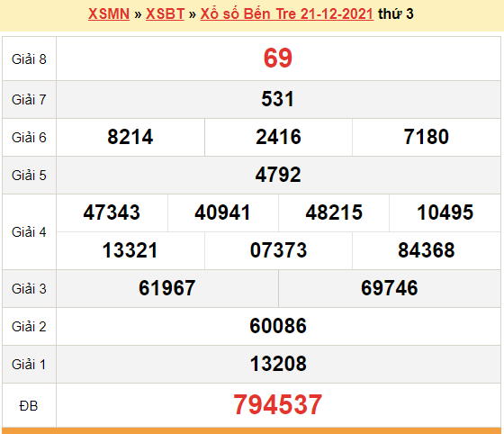
Task: Select the Giải 8 number 69
Action: 278,59
